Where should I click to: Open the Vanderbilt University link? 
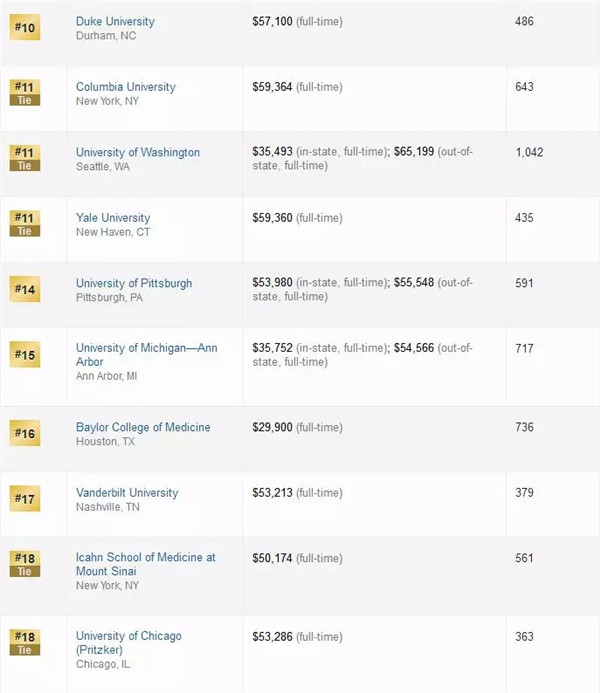click(127, 492)
